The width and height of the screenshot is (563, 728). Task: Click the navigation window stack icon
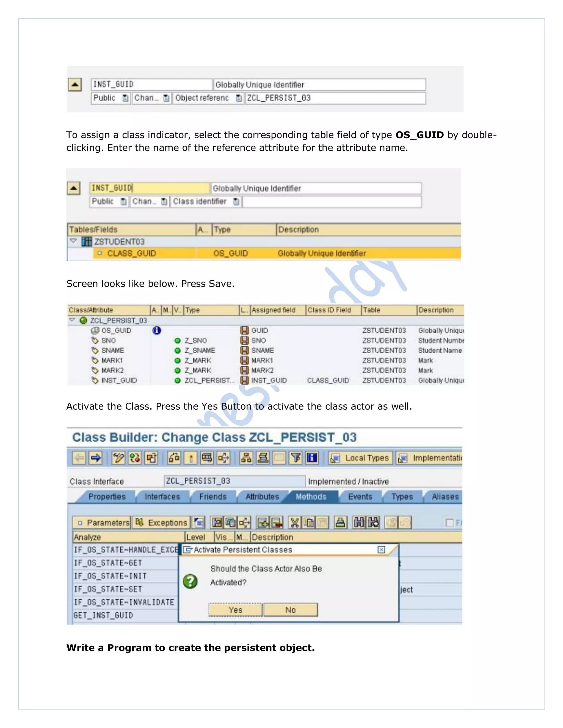pyautogui.click(x=263, y=458)
